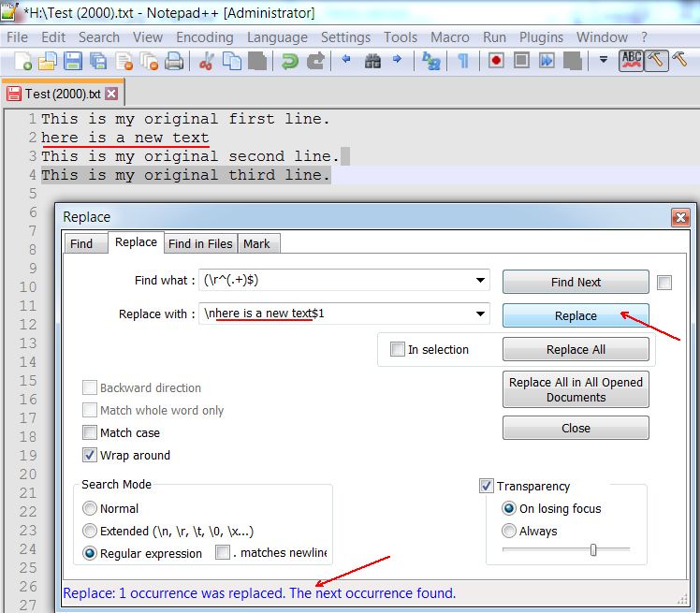Expand the Replace with history dropdown

pos(480,314)
